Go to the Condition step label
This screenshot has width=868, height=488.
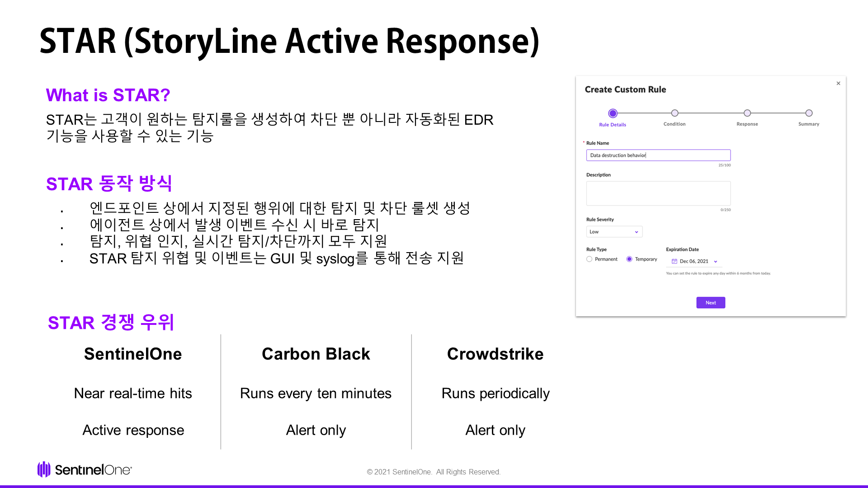pyautogui.click(x=675, y=124)
